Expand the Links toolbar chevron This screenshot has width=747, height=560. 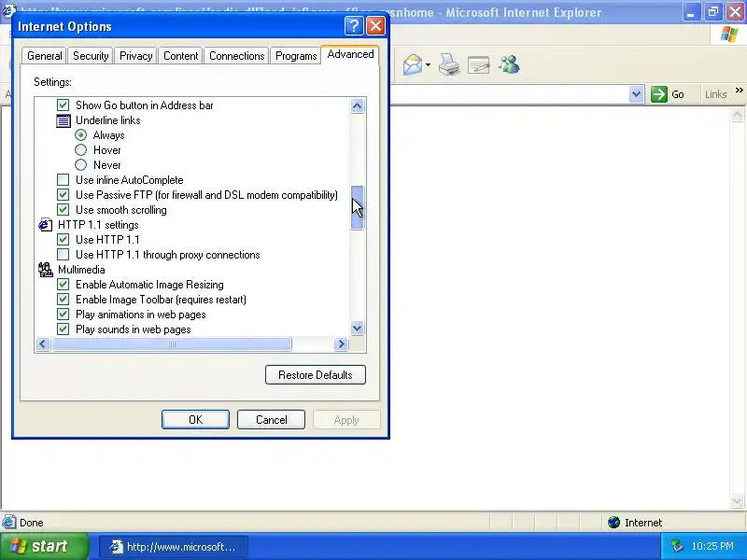point(739,91)
